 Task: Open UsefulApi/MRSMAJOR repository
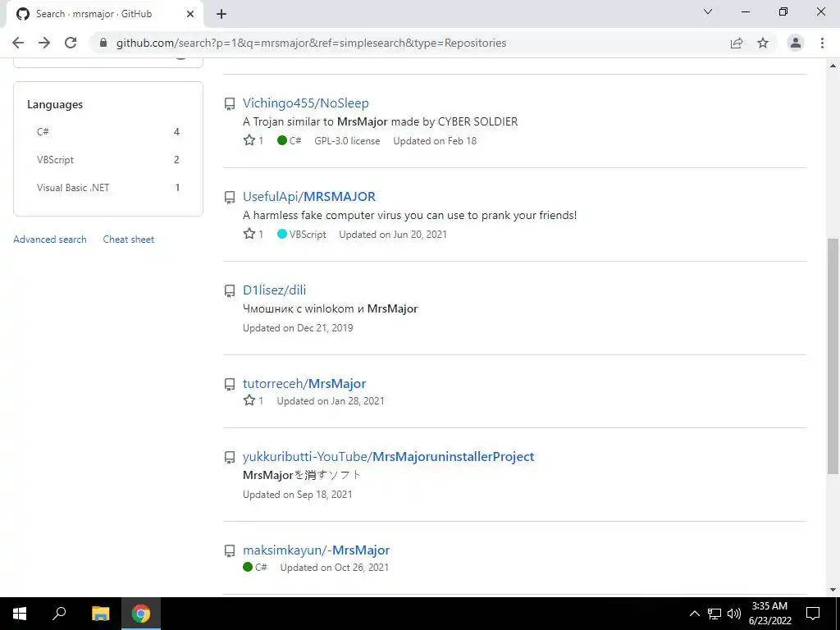point(309,197)
